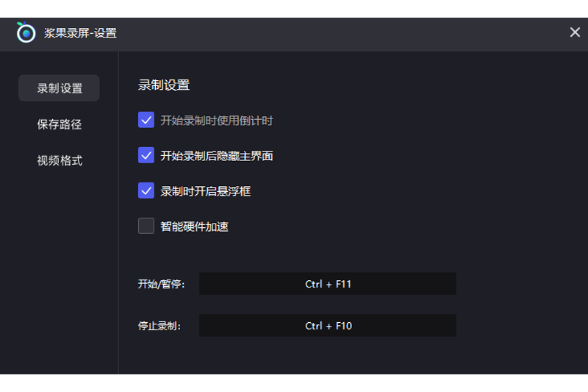The image size is (588, 392).
Task: Switch to the 保存路径 tab
Action: [60, 124]
